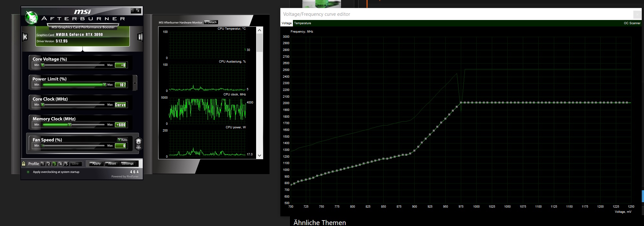644x226 pixels.
Task: Click the Power Limit slider handle
Action: 104,85
